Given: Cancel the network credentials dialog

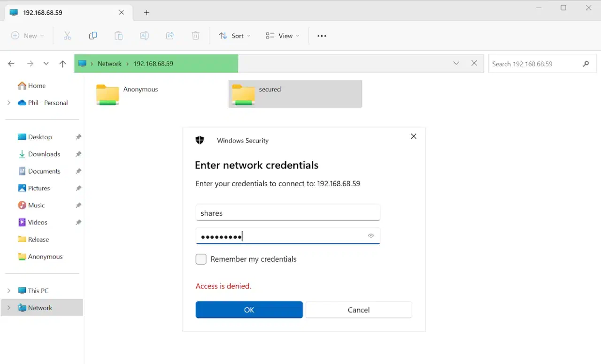Looking at the screenshot, I should tap(359, 310).
